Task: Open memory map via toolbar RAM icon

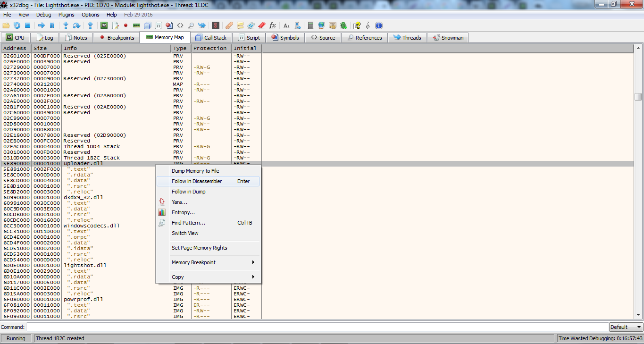Action: tap(137, 25)
